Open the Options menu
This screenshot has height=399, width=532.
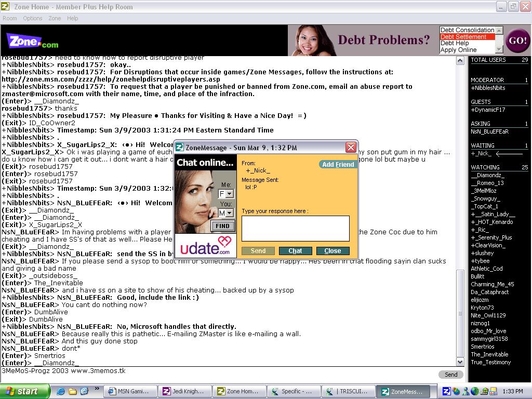pyautogui.click(x=32, y=18)
